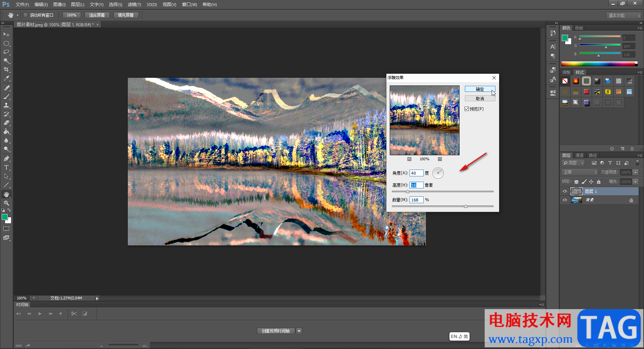Click the 100% zoom button
The width and height of the screenshot is (644, 349).
coord(71,15)
